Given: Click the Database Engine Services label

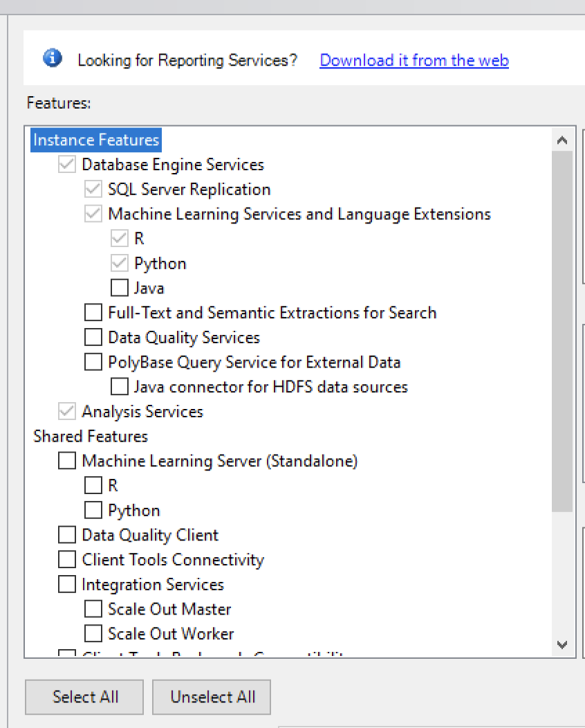Looking at the screenshot, I should pos(173,165).
